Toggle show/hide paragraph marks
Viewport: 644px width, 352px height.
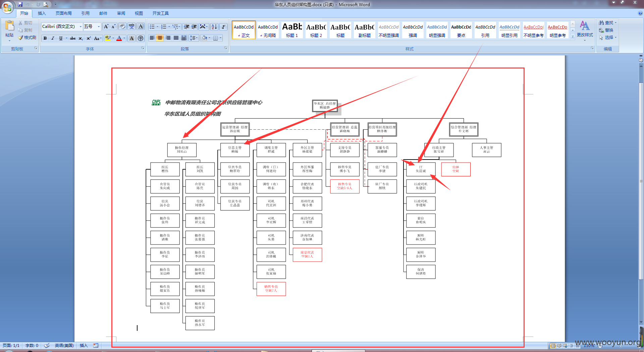coord(223,27)
